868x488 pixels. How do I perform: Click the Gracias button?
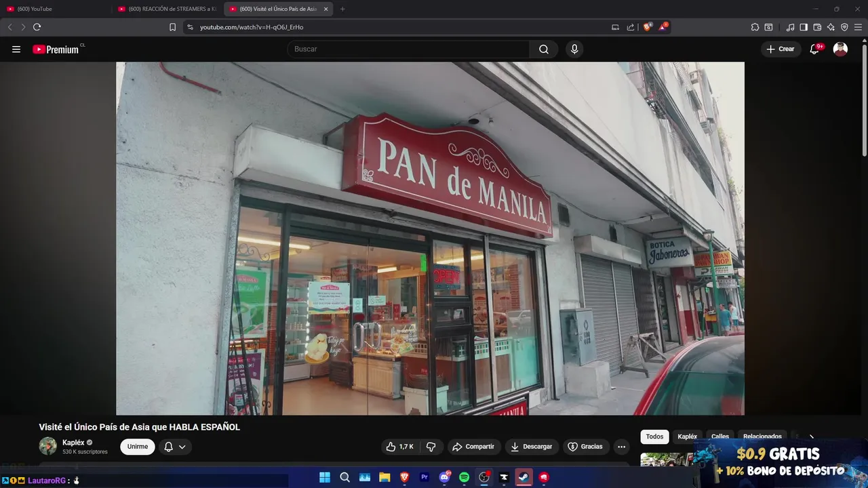585,447
